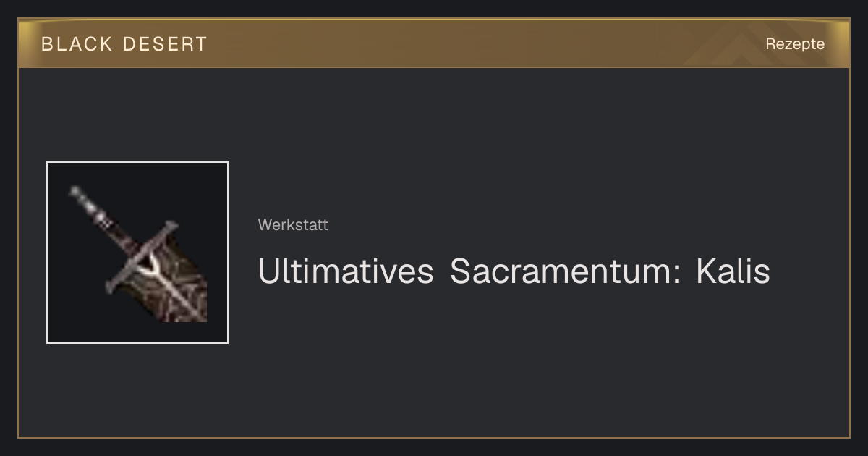Open the BLACK DESERT home logo

[124, 44]
